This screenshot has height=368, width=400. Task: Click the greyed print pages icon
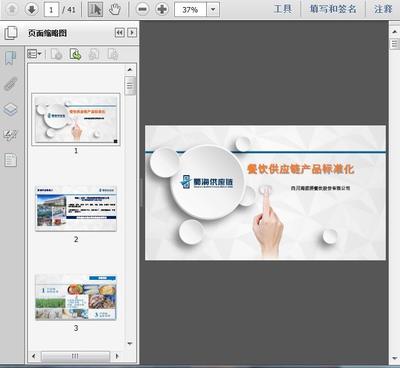pyautogui.click(x=94, y=54)
